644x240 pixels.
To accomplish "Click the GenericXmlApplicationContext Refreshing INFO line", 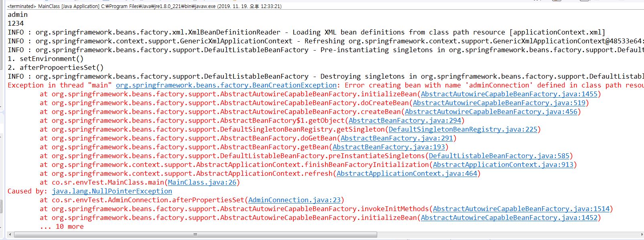I will 326,41.
